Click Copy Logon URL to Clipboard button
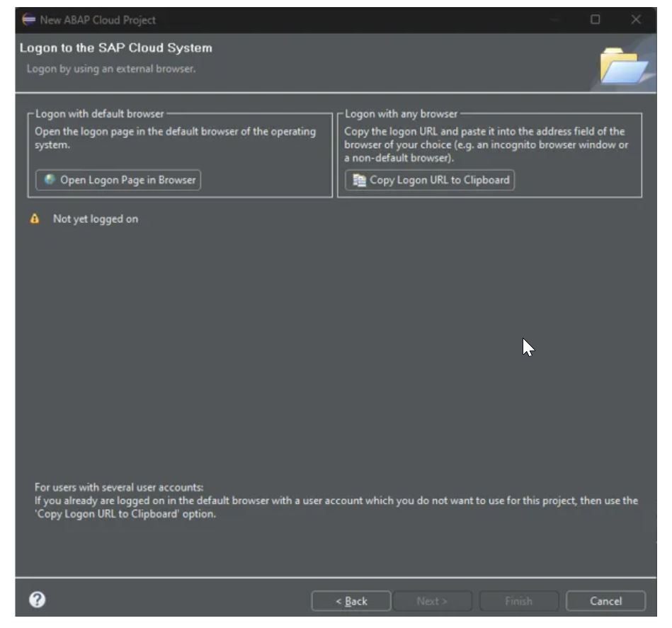This screenshot has height=628, width=672. point(429,180)
